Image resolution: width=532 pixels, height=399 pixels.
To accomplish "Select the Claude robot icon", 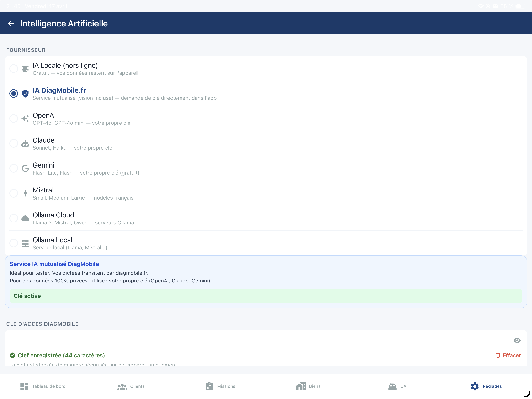I will pos(26,143).
